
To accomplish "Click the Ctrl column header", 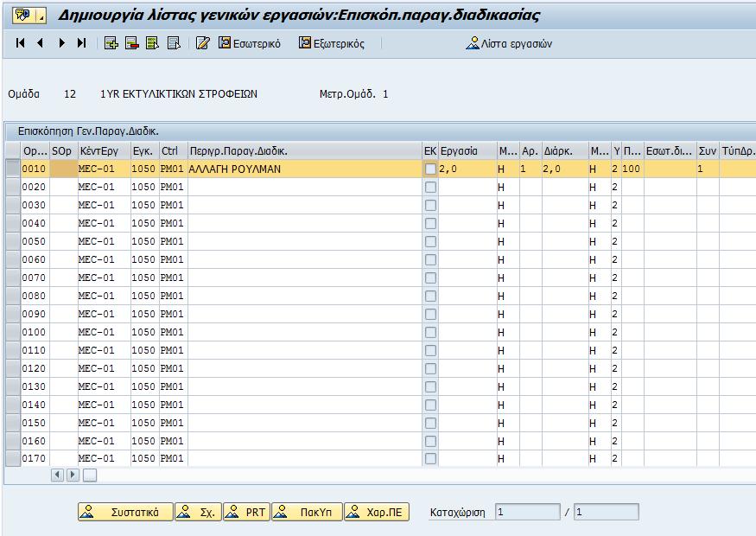I will [x=174, y=151].
